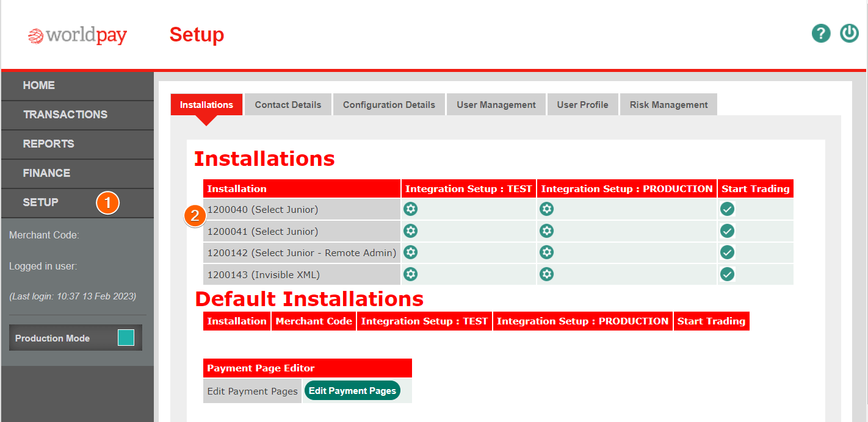Click the Start Trading checkmark for 1200143
Screen dimensions: 868x422
point(727,274)
